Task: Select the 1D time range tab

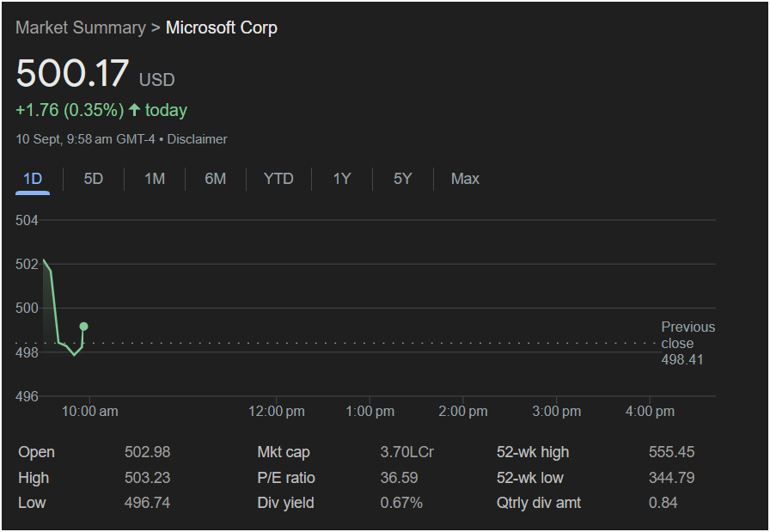Action: click(x=33, y=179)
